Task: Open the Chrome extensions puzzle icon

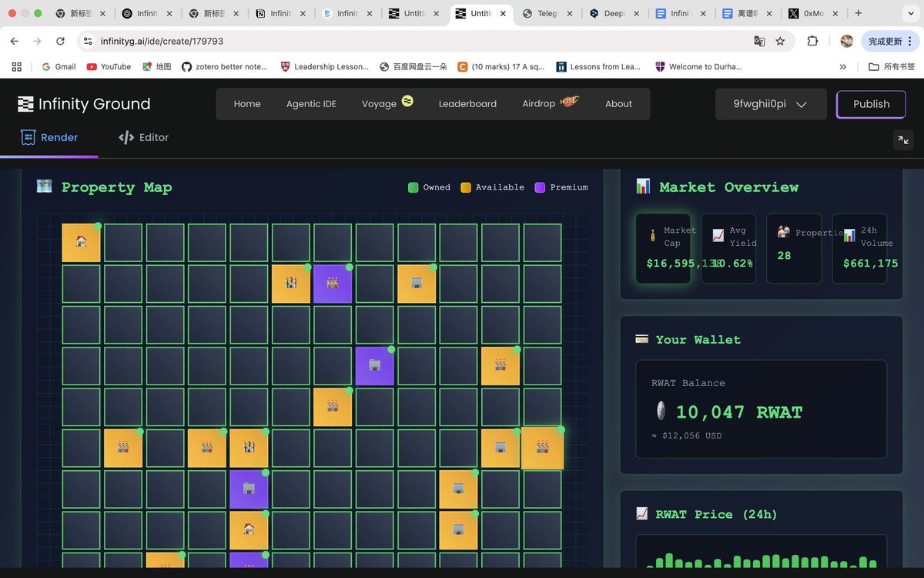Action: [x=812, y=41]
